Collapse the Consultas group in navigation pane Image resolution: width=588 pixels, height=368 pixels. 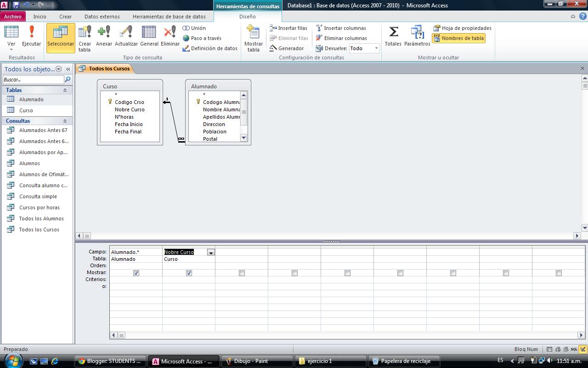66,121
